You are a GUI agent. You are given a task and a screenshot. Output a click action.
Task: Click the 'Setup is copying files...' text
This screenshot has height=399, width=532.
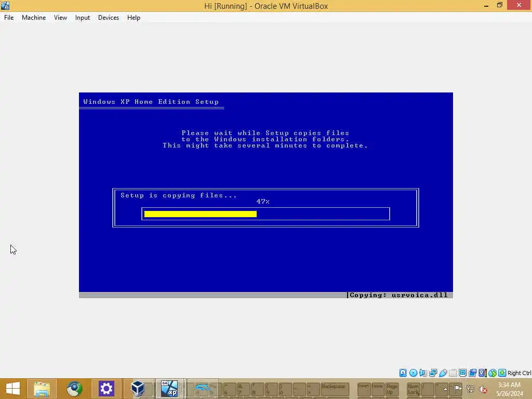[179, 195]
